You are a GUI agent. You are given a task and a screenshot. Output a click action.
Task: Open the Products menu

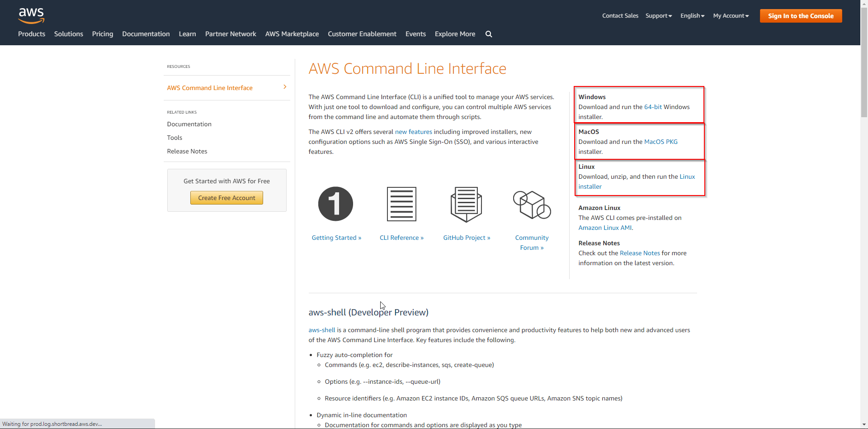(32, 34)
